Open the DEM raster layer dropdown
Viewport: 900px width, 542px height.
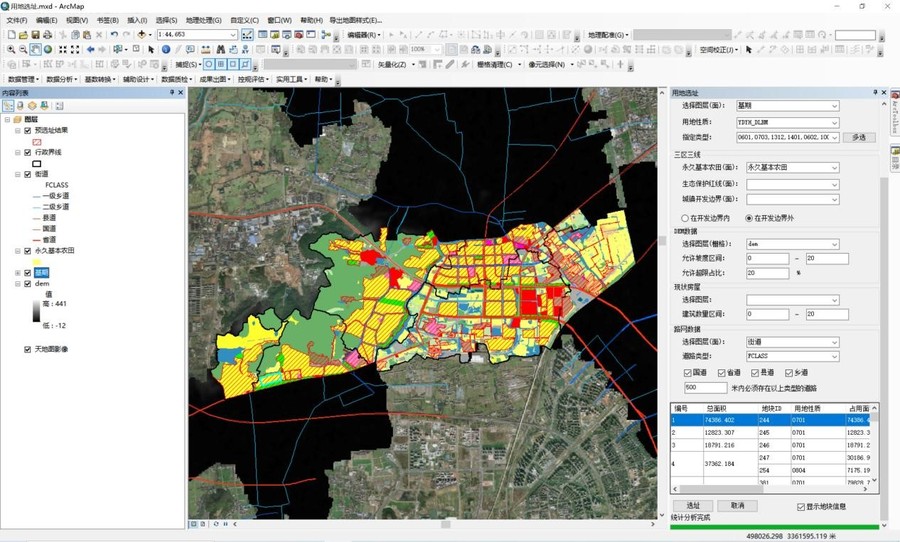[x=835, y=244]
